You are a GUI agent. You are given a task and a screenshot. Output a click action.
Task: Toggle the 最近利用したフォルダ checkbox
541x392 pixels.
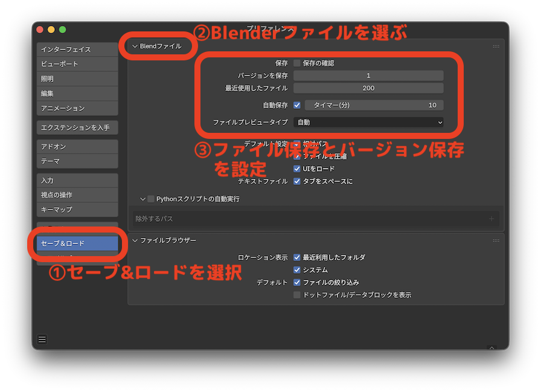[296, 257]
